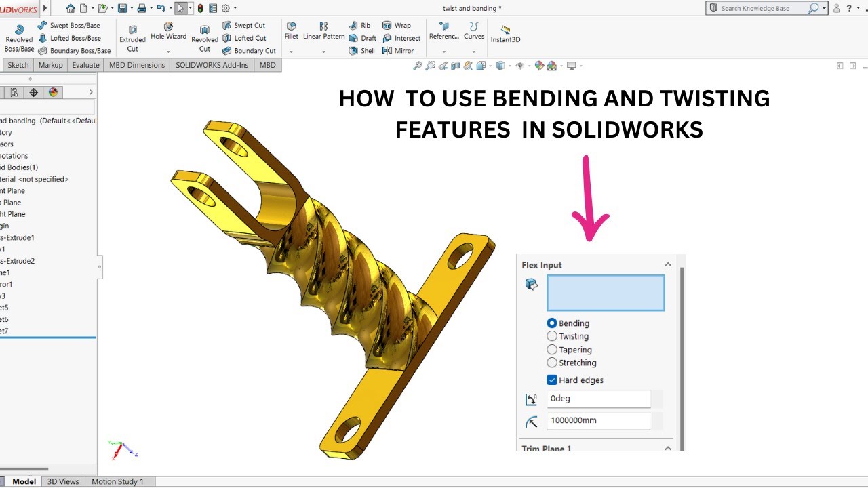Collapse the Trim Plane 1 section
Viewport: 868px width, 488px height.
coord(667,448)
